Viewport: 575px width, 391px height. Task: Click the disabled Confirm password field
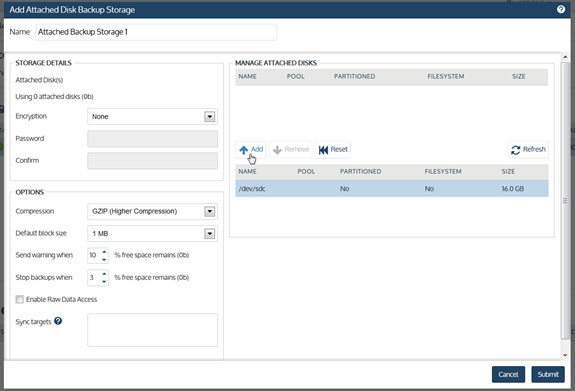(x=153, y=161)
